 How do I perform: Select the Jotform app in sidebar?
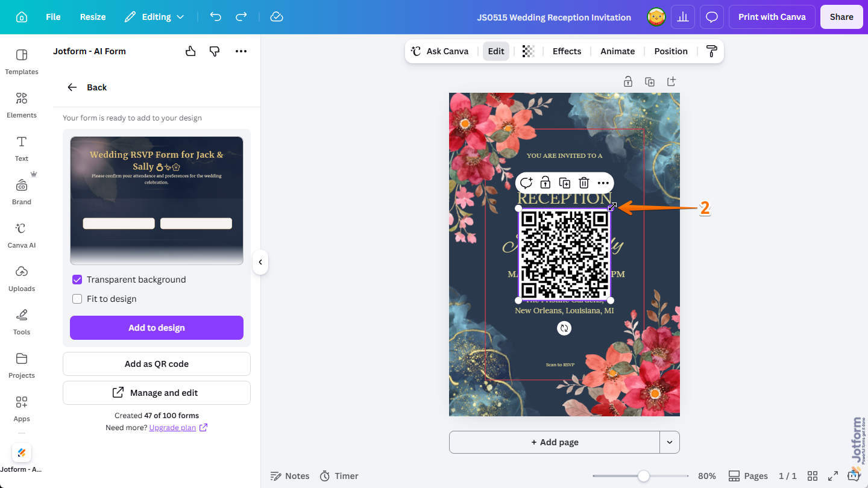point(22,458)
